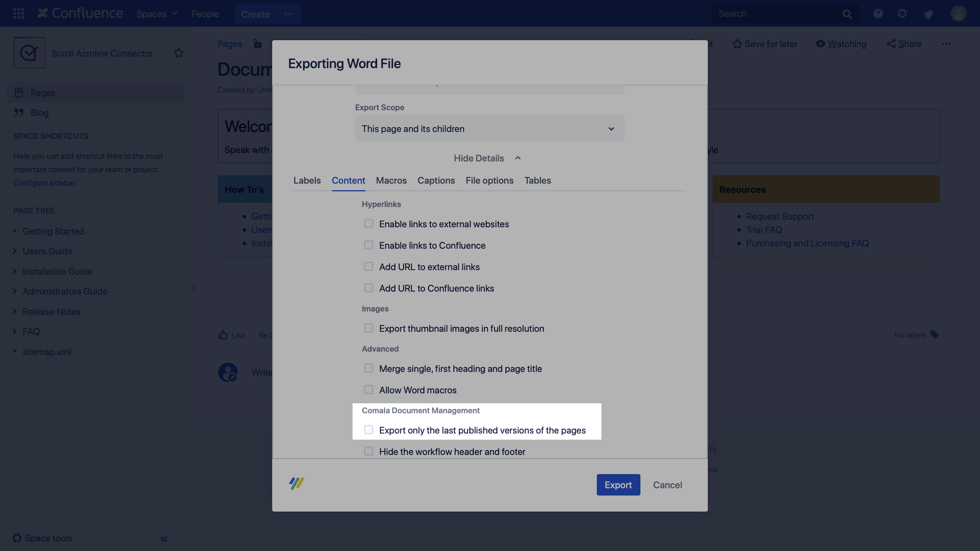Click the page restrictions unlock icon
The image size is (980, 551).
point(258,44)
